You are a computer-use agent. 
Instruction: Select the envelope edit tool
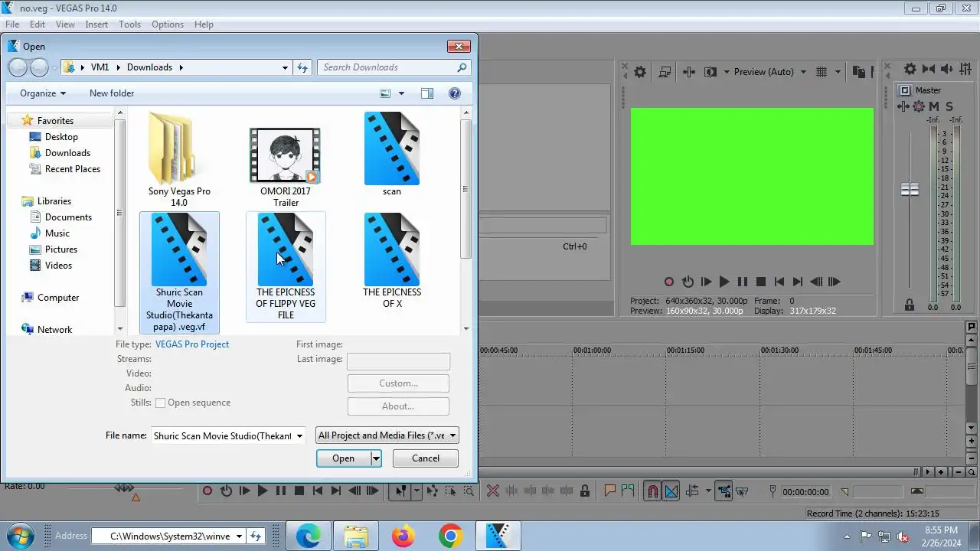pyautogui.click(x=433, y=491)
